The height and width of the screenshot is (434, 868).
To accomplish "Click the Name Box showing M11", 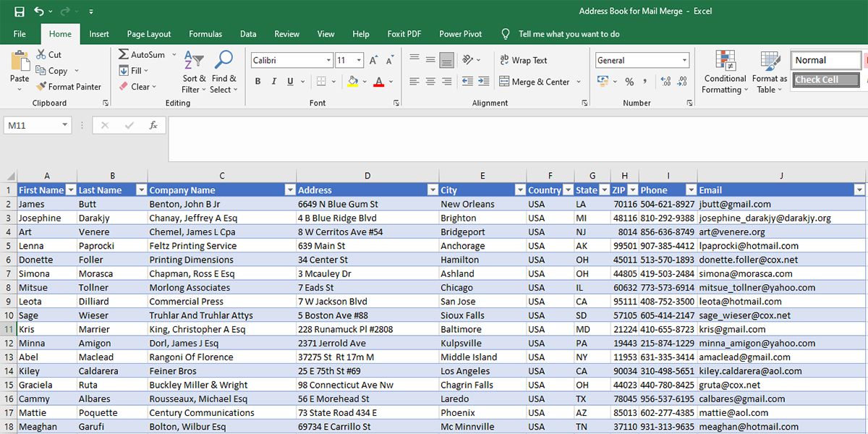I will pyautogui.click(x=33, y=125).
